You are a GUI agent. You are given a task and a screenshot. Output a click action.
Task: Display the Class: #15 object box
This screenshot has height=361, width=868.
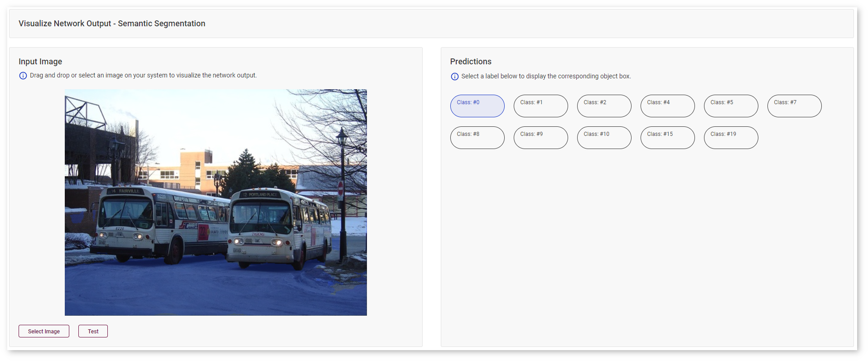pyautogui.click(x=667, y=138)
